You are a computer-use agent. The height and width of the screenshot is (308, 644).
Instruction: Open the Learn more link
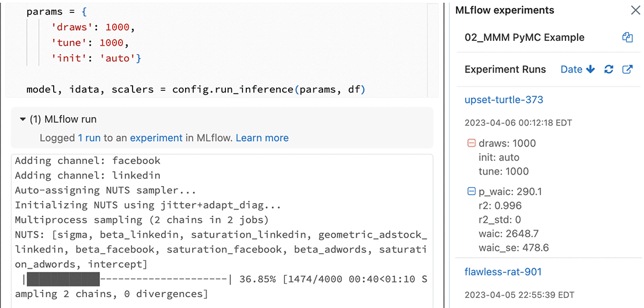(x=262, y=138)
